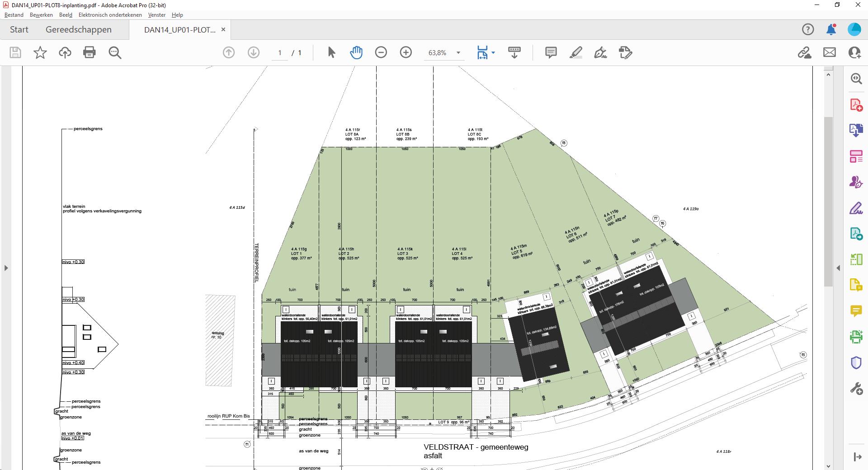Add the document to starred favorites

[40, 52]
